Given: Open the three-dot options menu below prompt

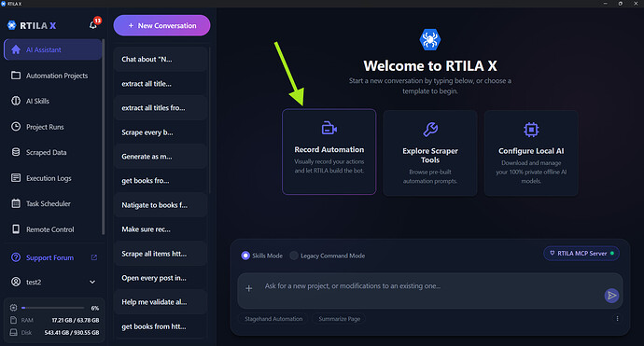Looking at the screenshot, I should click(617, 319).
